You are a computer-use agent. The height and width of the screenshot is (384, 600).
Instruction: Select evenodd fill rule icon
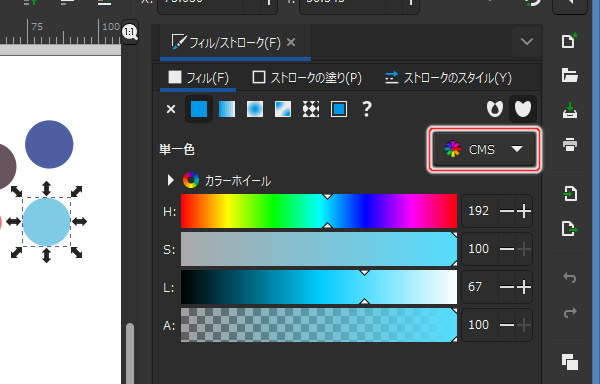click(495, 109)
